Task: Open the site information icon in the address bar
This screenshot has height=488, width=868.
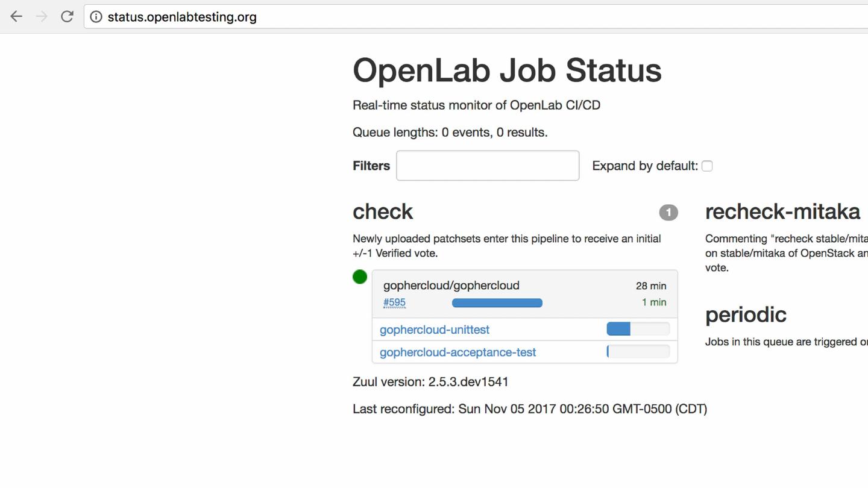Action: (x=96, y=16)
